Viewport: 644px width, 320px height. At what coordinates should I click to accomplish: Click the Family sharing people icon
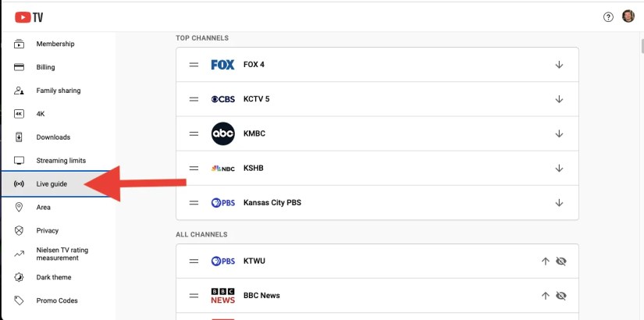pos(19,91)
